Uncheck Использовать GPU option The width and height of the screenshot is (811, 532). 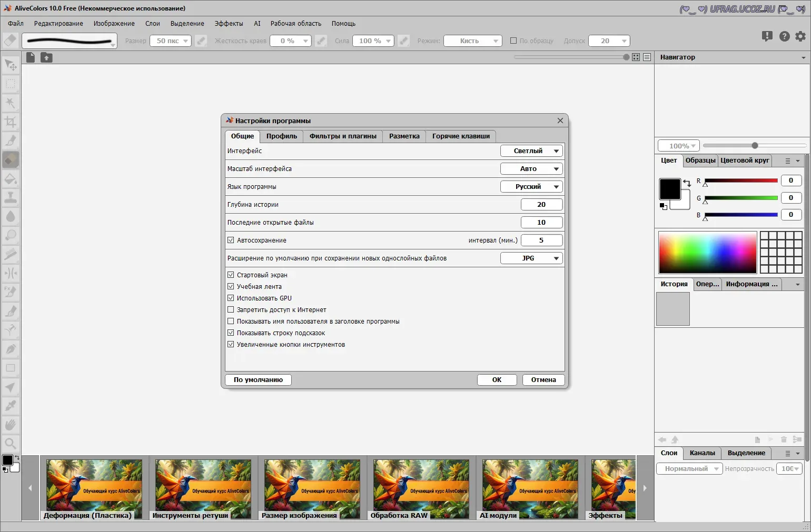pyautogui.click(x=231, y=298)
